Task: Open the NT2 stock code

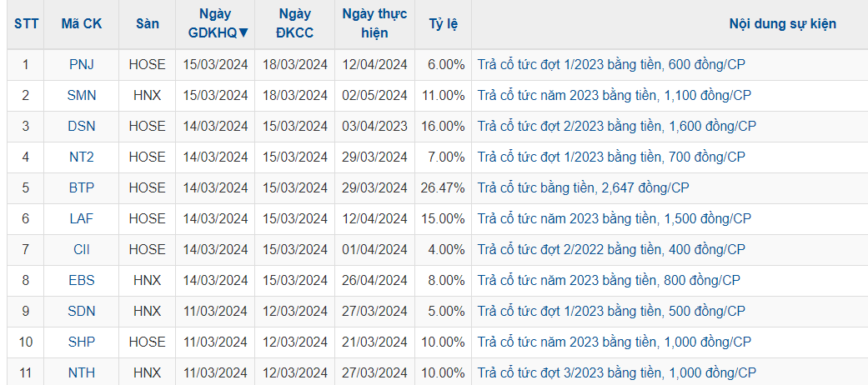Action: (x=82, y=157)
